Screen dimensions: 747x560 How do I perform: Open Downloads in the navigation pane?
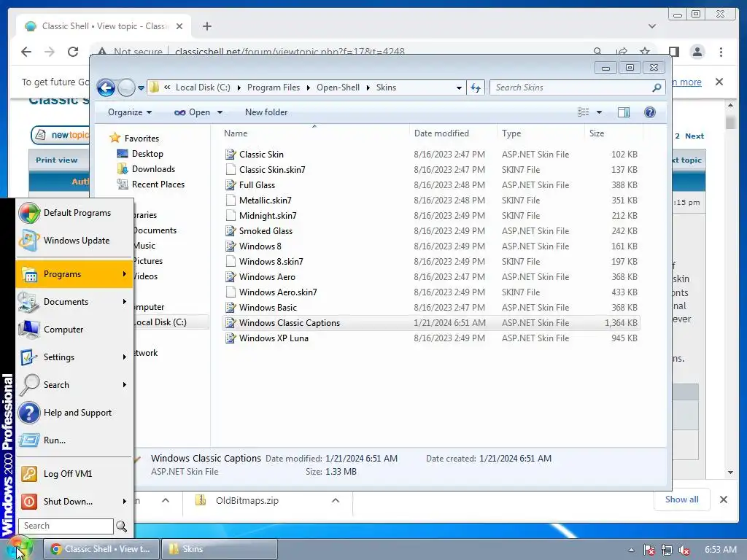point(153,169)
